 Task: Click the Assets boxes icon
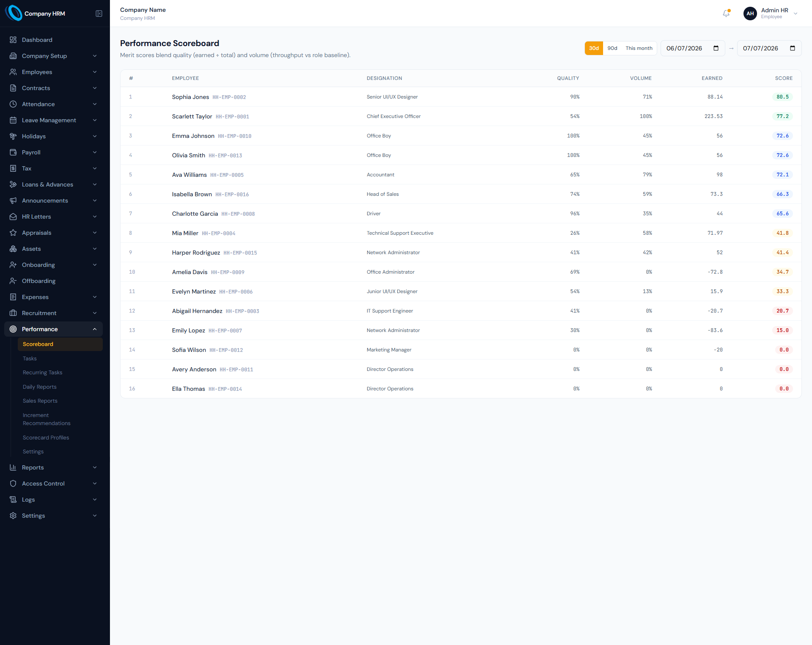pyautogui.click(x=13, y=249)
